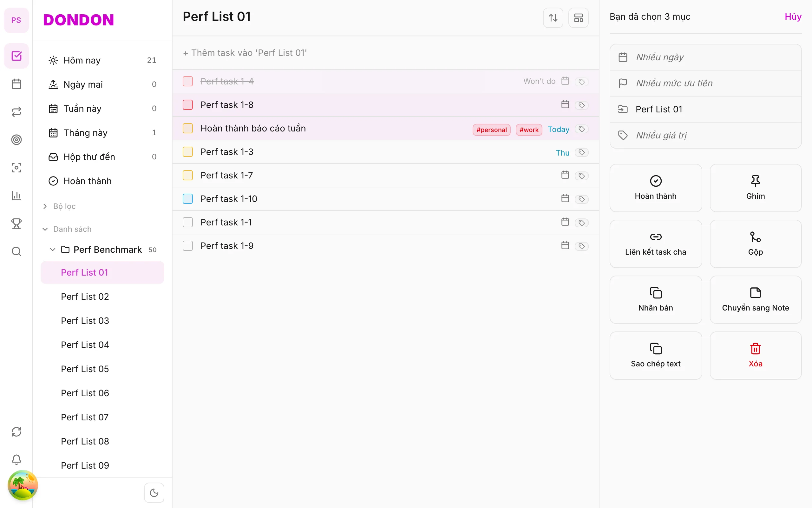The height and width of the screenshot is (508, 812).
Task: Open date picker on Perf task 1-9
Action: pyautogui.click(x=565, y=246)
